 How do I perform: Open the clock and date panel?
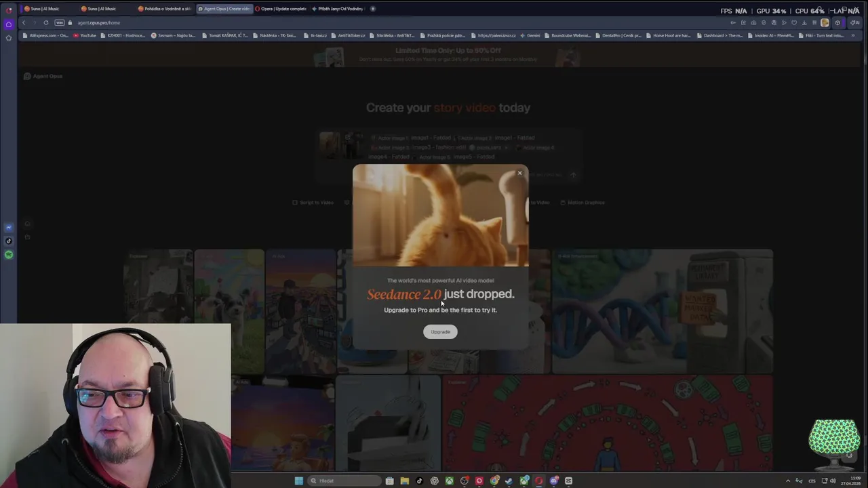pos(851,481)
